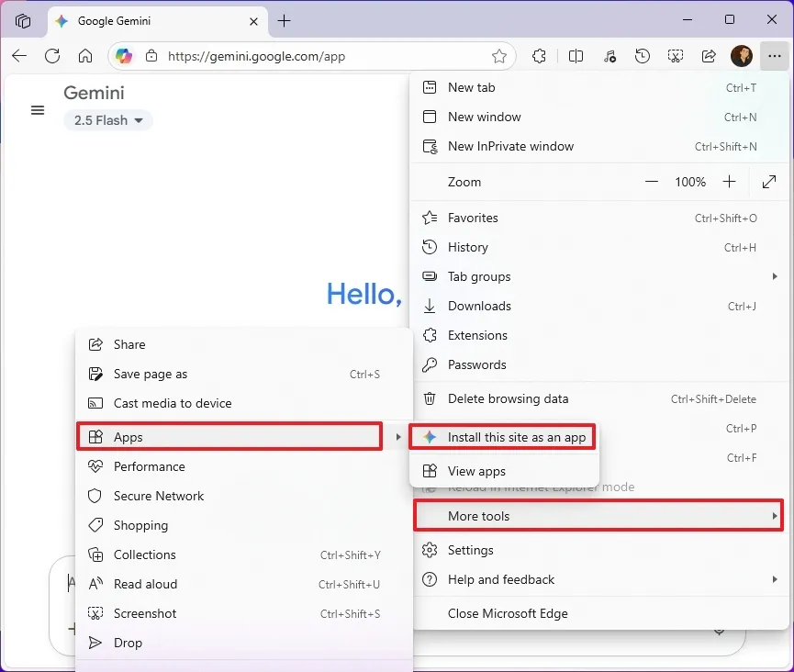Viewport: 794px width, 672px height.
Task: Expand the Tab groups submenu
Action: (774, 276)
